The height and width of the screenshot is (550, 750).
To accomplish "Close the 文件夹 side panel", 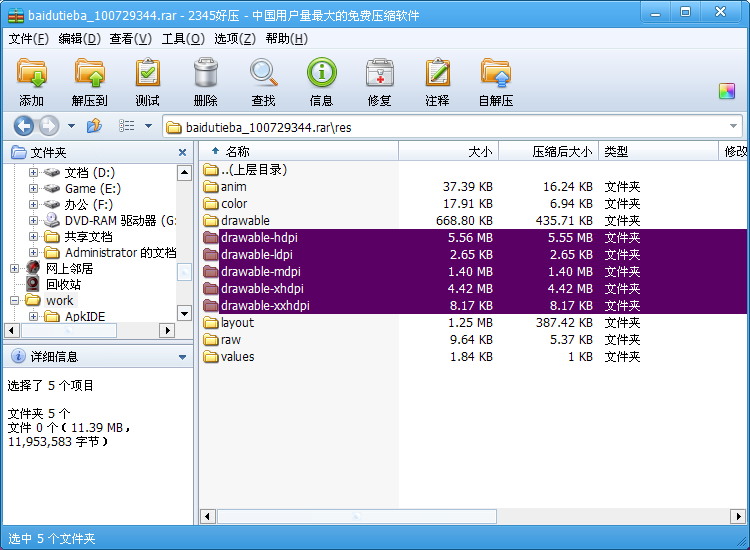I will pos(182,153).
